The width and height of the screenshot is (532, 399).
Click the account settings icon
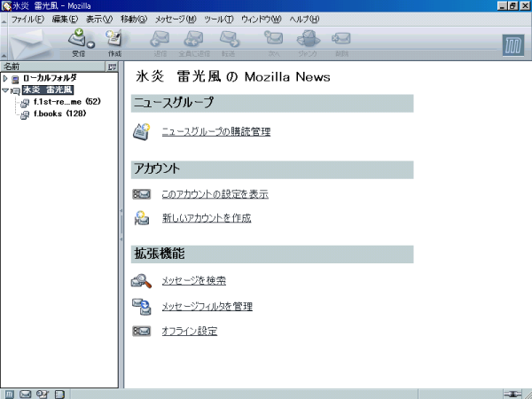[x=142, y=194]
